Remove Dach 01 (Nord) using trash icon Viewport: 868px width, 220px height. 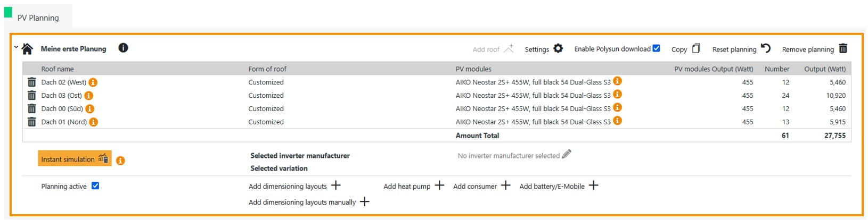(32, 122)
